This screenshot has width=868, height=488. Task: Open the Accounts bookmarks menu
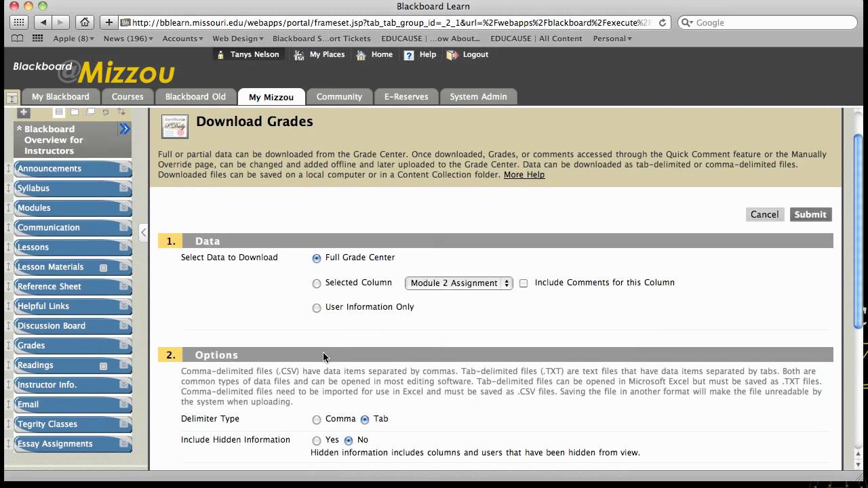(183, 39)
